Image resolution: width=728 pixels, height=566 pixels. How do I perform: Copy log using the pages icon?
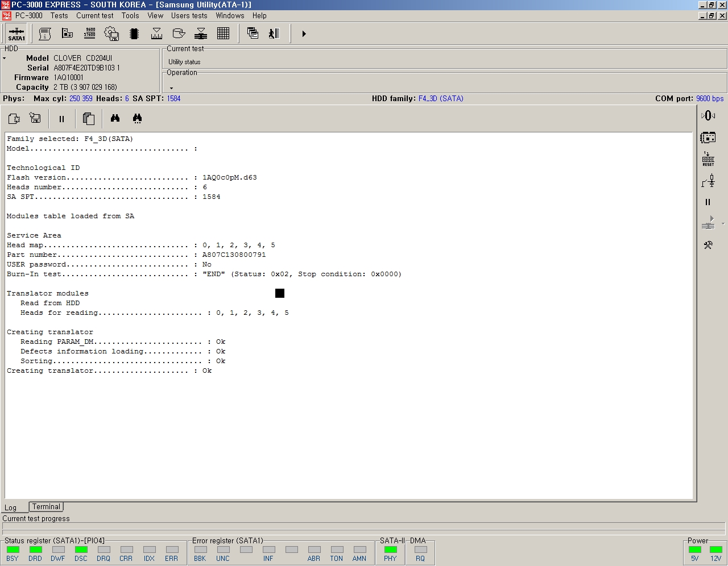(x=88, y=118)
